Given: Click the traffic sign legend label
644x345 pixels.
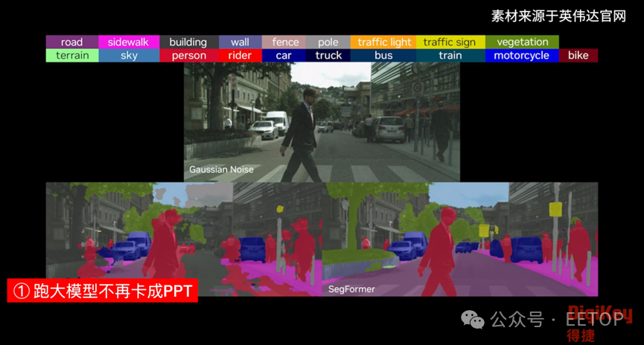Looking at the screenshot, I should point(450,42).
